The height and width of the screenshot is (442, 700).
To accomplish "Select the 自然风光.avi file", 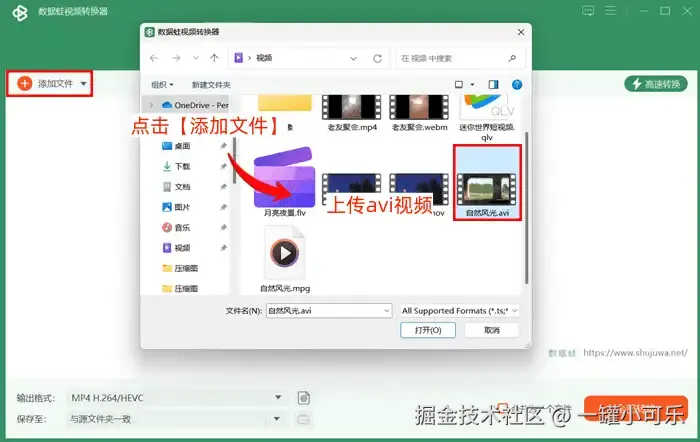I will [x=487, y=182].
